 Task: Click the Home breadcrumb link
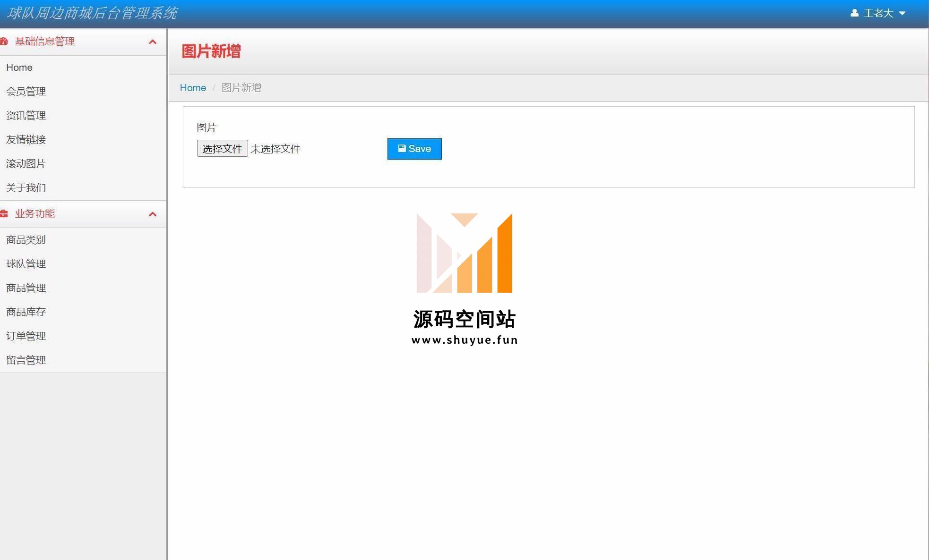tap(193, 88)
